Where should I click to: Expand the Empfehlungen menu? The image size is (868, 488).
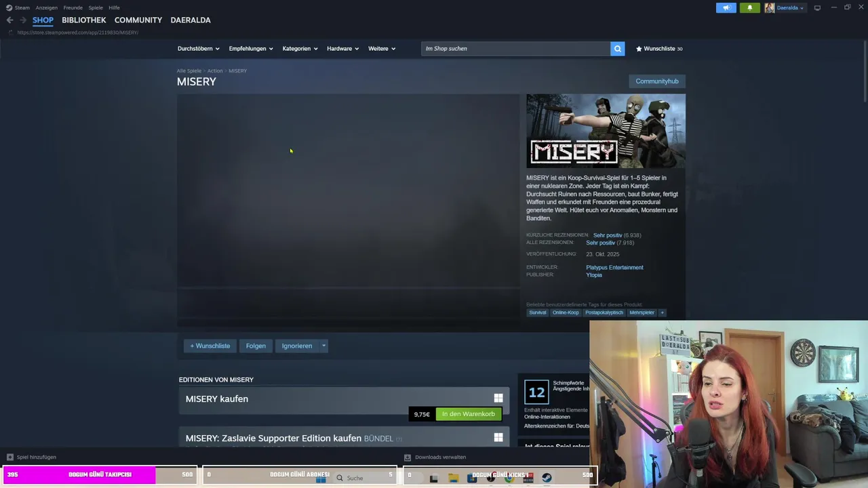click(x=251, y=49)
